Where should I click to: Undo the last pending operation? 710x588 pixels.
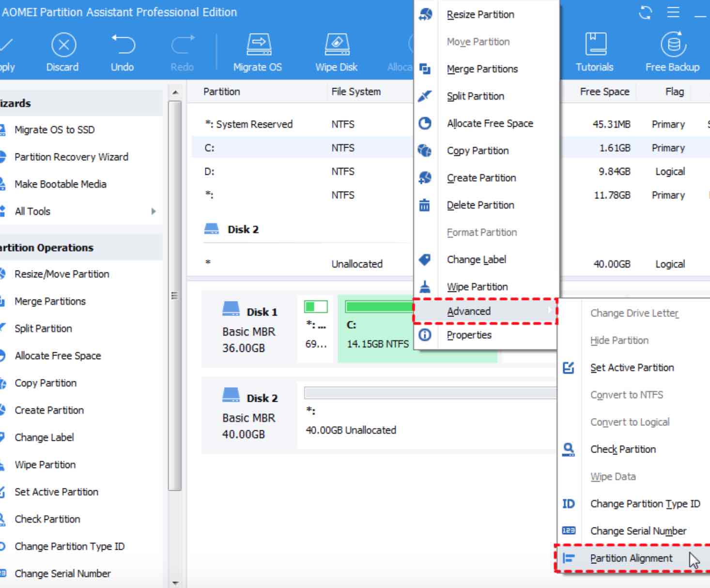(123, 45)
